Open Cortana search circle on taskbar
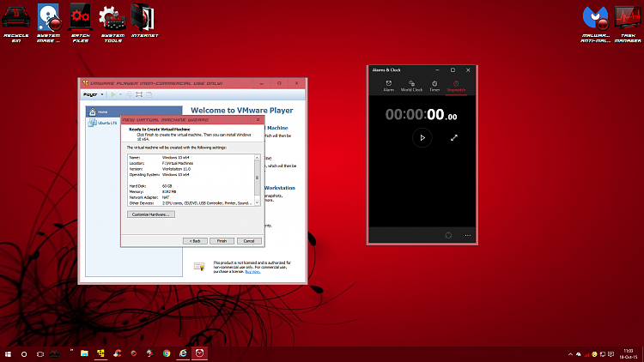 (x=24, y=353)
